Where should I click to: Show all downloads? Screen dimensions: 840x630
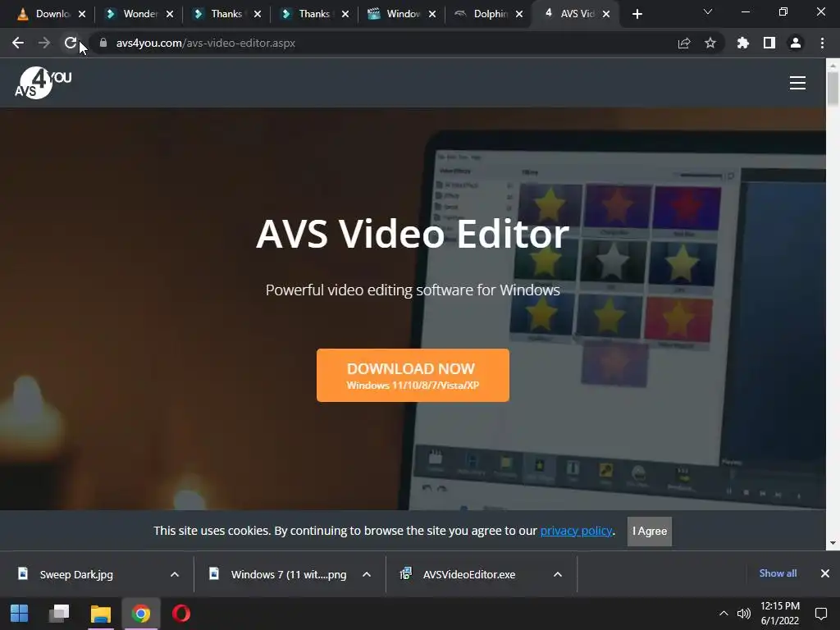click(x=778, y=573)
